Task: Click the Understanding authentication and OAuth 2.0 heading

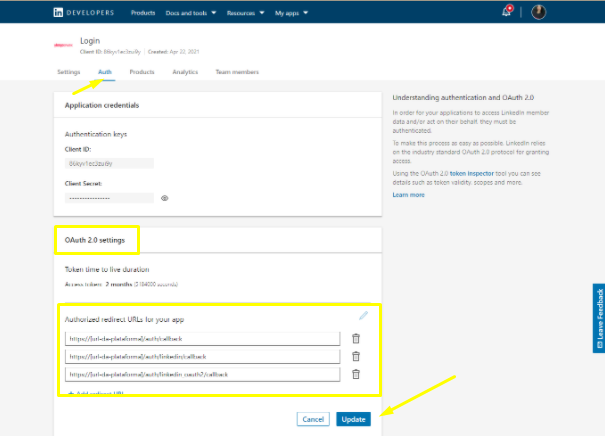Action: click(463, 98)
